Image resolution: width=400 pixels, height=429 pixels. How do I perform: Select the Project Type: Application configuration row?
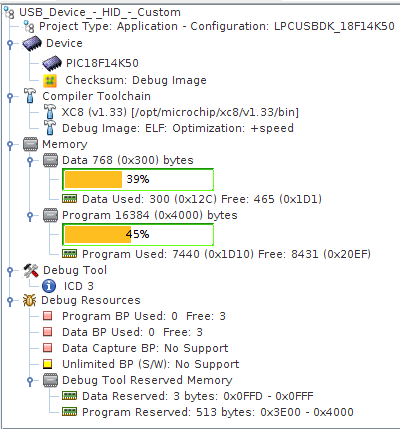click(217, 26)
